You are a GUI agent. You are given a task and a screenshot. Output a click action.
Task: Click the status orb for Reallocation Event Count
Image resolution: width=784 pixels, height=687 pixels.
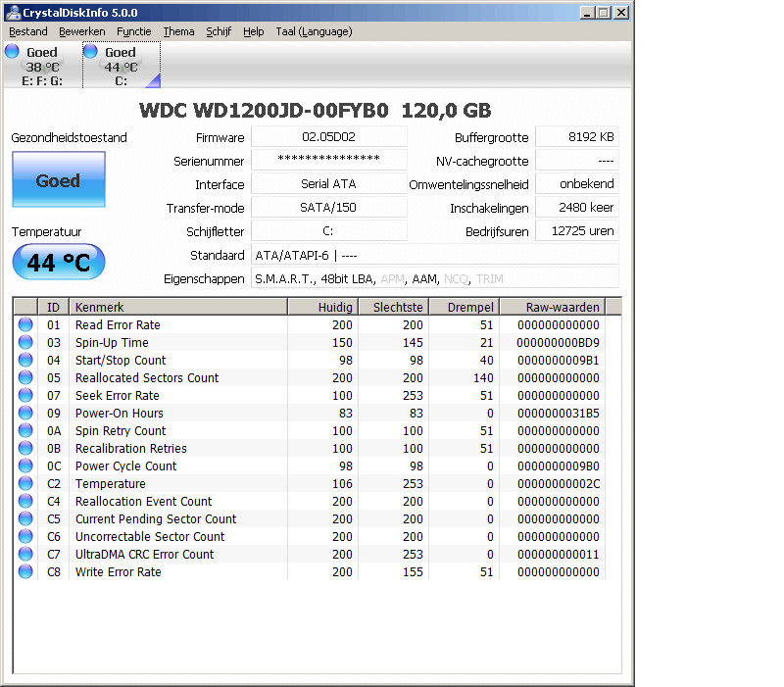pyautogui.click(x=25, y=501)
